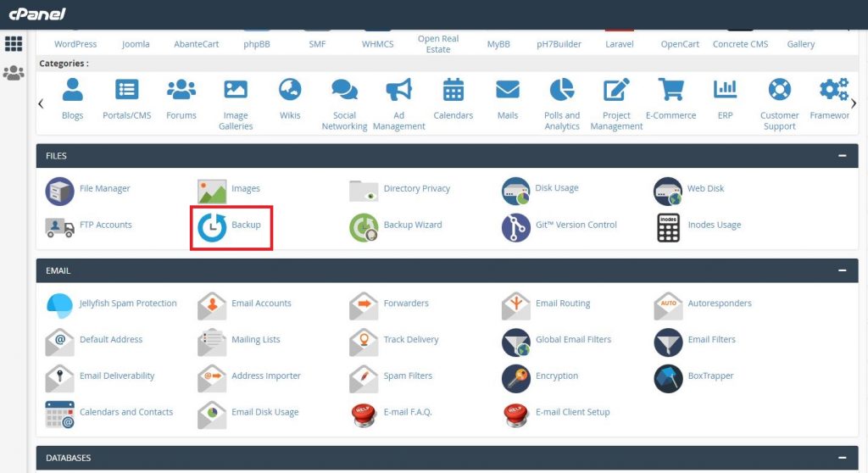Show previous categories with left chevron
This screenshot has height=473, width=868.
(41, 103)
